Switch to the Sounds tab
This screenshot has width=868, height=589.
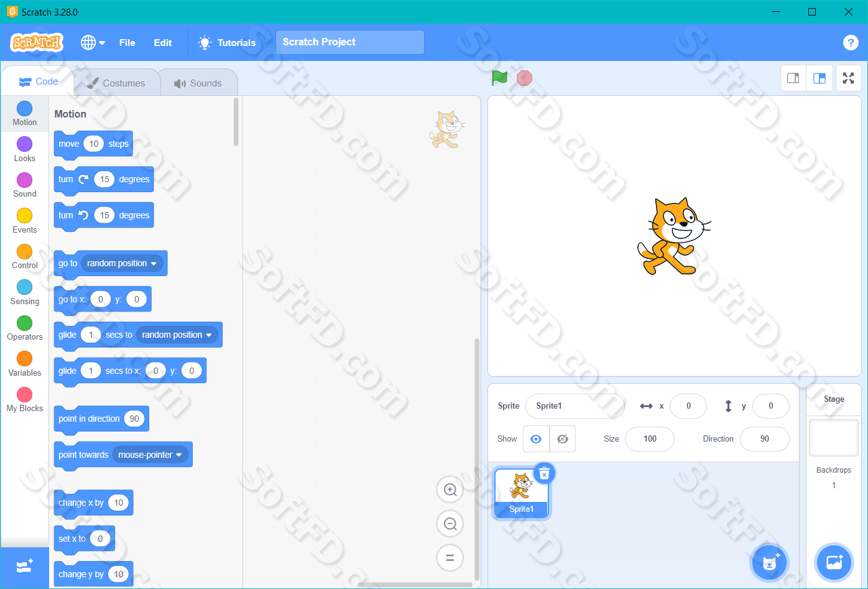(x=198, y=83)
